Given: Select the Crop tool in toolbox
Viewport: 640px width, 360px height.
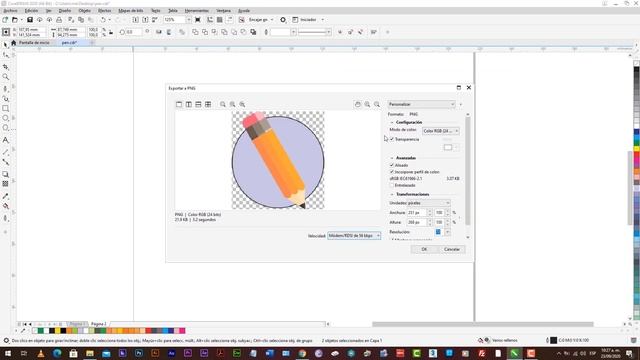Looking at the screenshot, I should 6,67.
